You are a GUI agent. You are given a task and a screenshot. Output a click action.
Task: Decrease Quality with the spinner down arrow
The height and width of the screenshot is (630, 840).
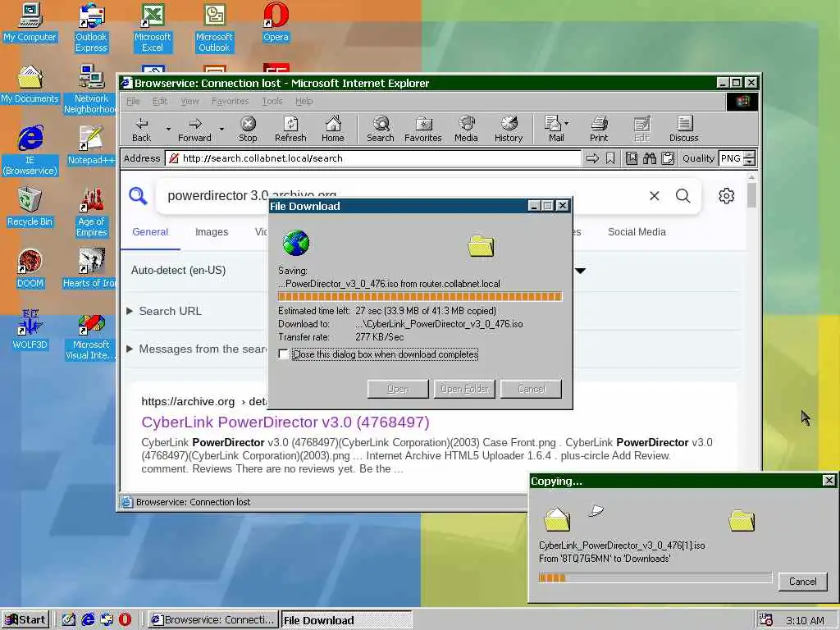tap(750, 162)
